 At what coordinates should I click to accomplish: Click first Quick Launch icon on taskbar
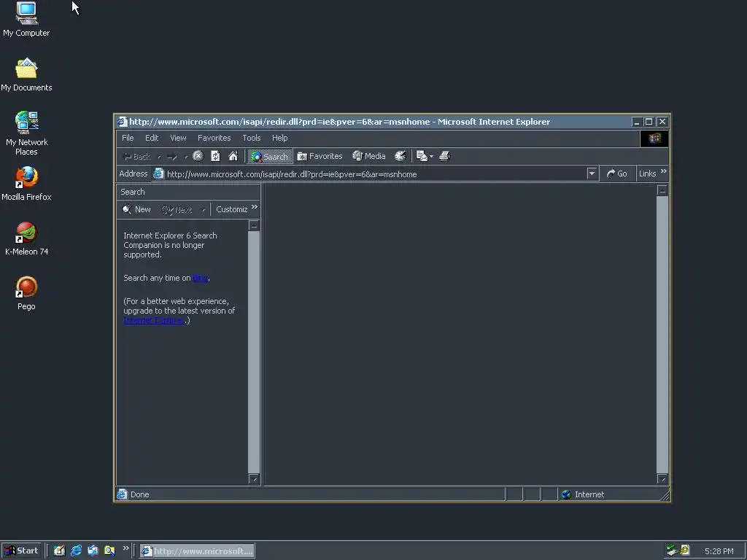(59, 551)
